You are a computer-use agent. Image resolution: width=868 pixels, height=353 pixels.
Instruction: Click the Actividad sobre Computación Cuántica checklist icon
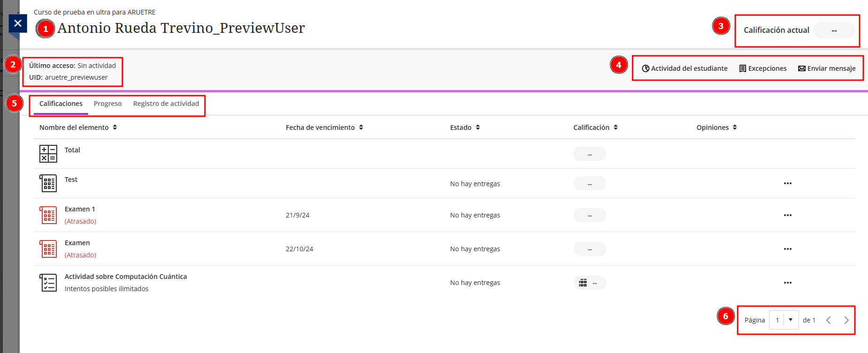pyautogui.click(x=48, y=283)
